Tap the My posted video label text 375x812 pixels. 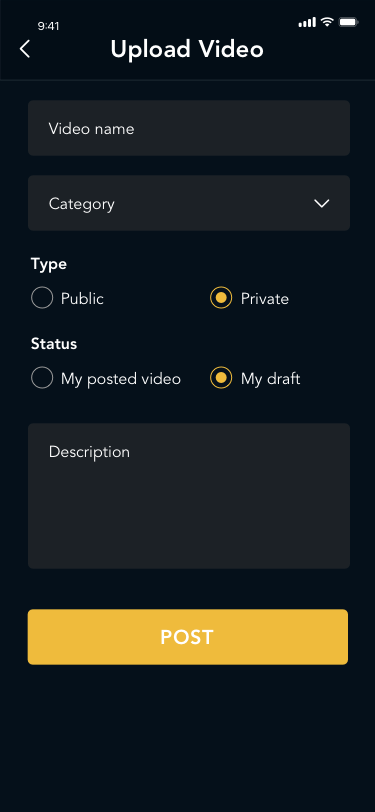(x=121, y=379)
